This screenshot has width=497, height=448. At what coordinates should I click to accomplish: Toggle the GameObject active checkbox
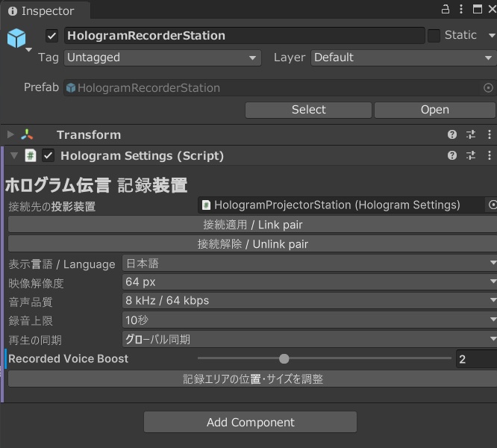[x=51, y=36]
